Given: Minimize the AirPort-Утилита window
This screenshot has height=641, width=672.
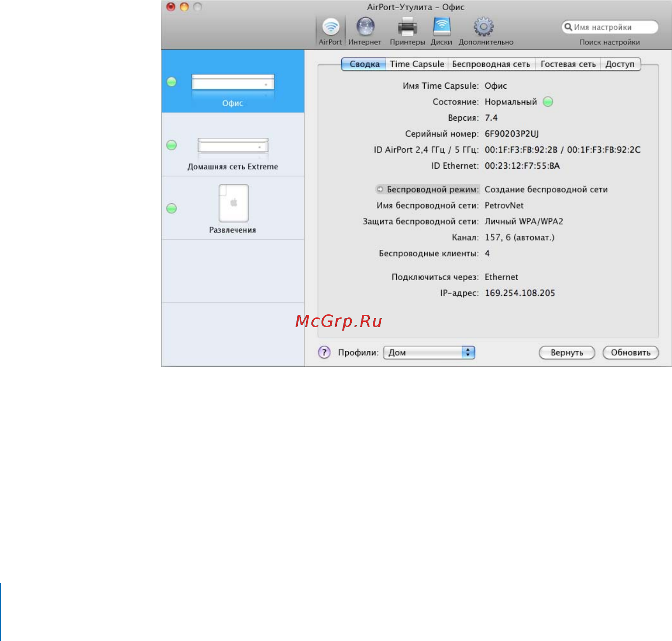Looking at the screenshot, I should pyautogui.click(x=184, y=7).
